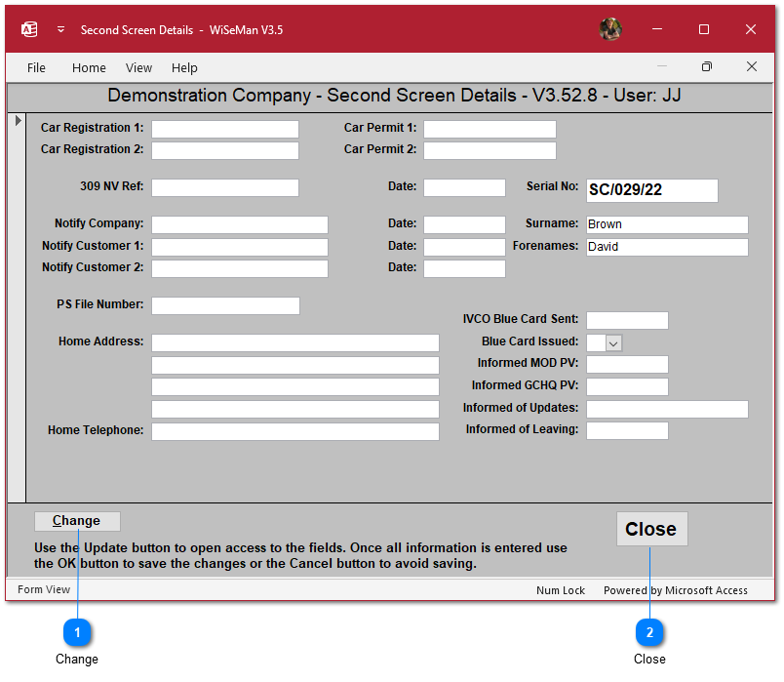The height and width of the screenshot is (682, 784).
Task: Minimize the inner form window
Action: click(662, 67)
